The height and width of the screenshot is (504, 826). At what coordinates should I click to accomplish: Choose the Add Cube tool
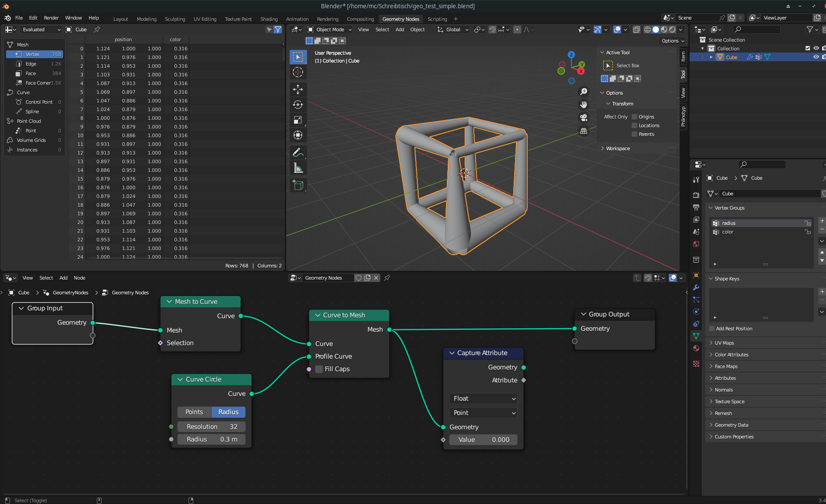(298, 185)
